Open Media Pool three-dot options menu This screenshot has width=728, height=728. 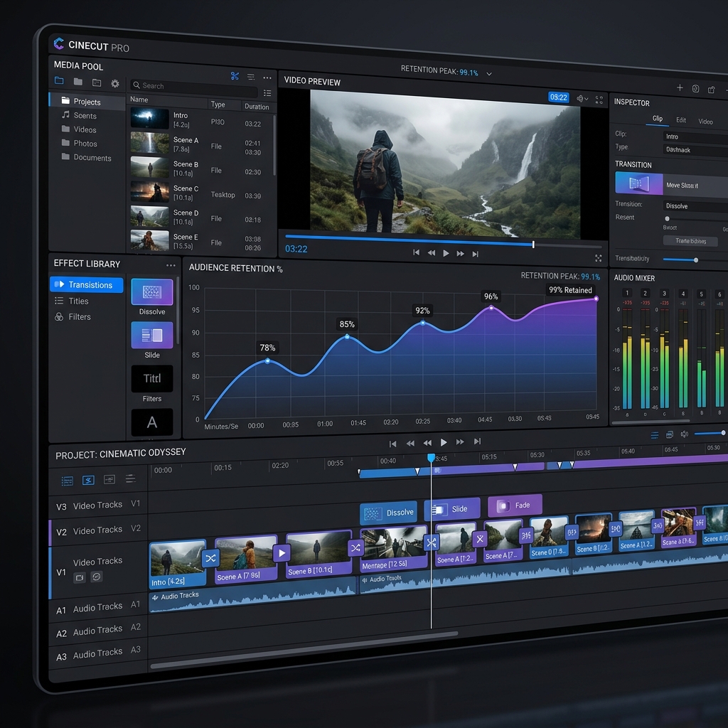(267, 77)
